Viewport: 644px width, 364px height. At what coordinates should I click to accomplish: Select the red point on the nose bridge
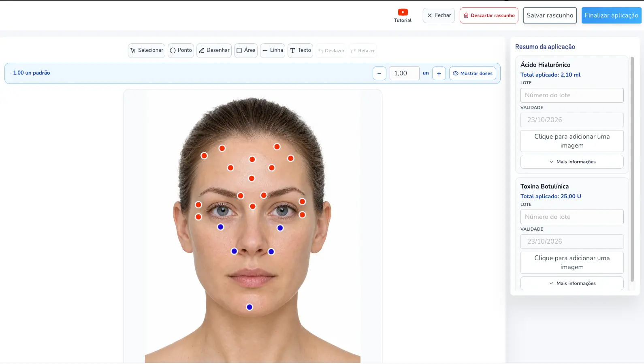click(x=253, y=206)
